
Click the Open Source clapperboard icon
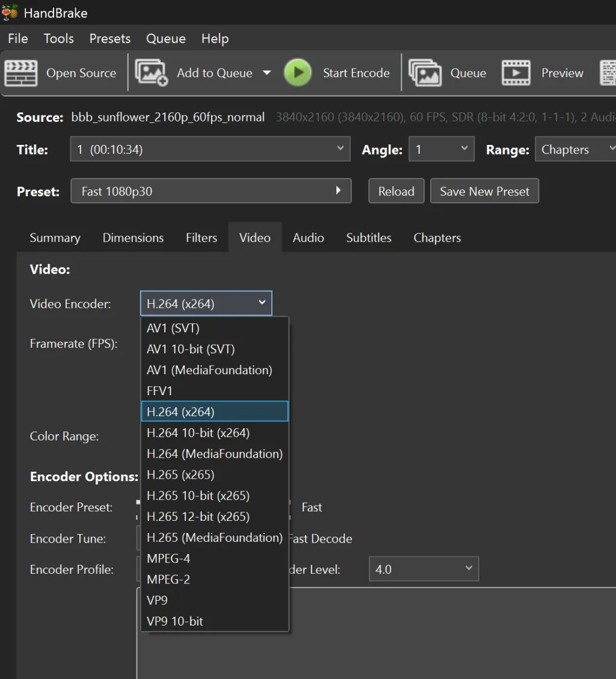click(x=20, y=73)
